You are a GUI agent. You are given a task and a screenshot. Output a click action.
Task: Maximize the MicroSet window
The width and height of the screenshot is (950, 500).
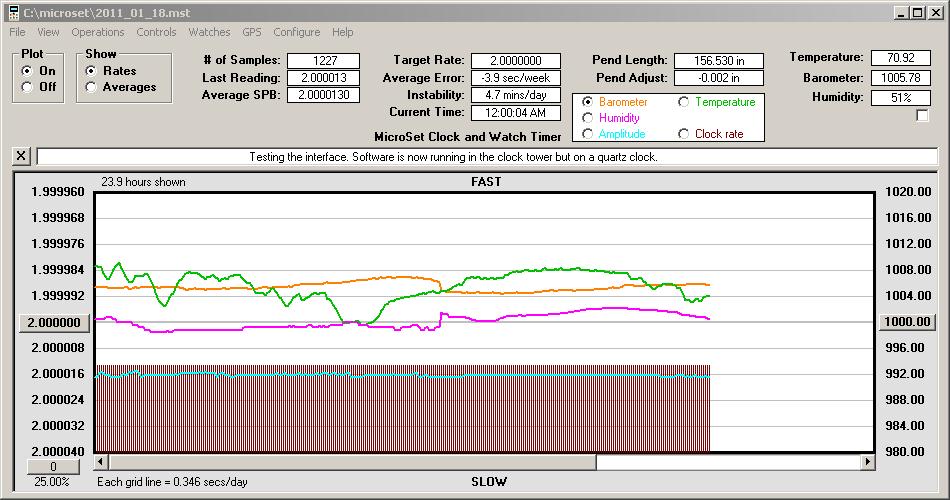tap(917, 13)
